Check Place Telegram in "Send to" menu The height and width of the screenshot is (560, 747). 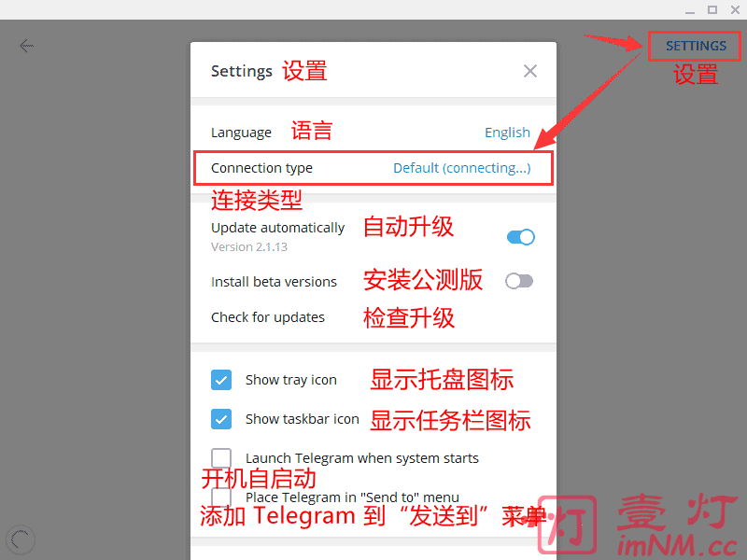pyautogui.click(x=221, y=497)
